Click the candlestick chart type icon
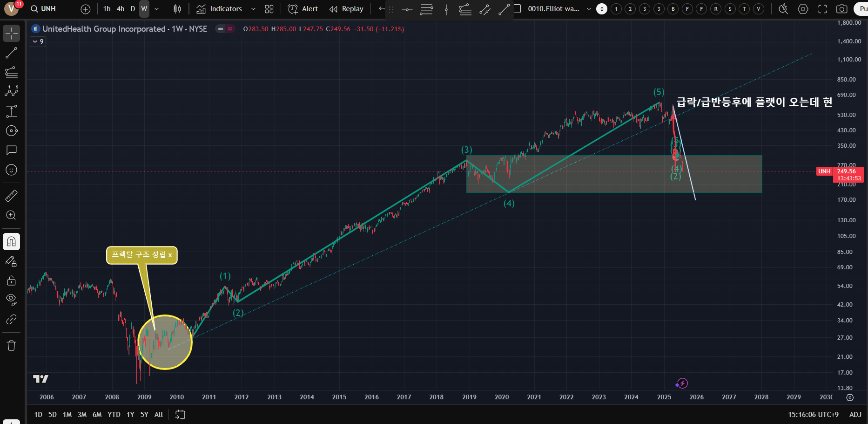 [177, 9]
